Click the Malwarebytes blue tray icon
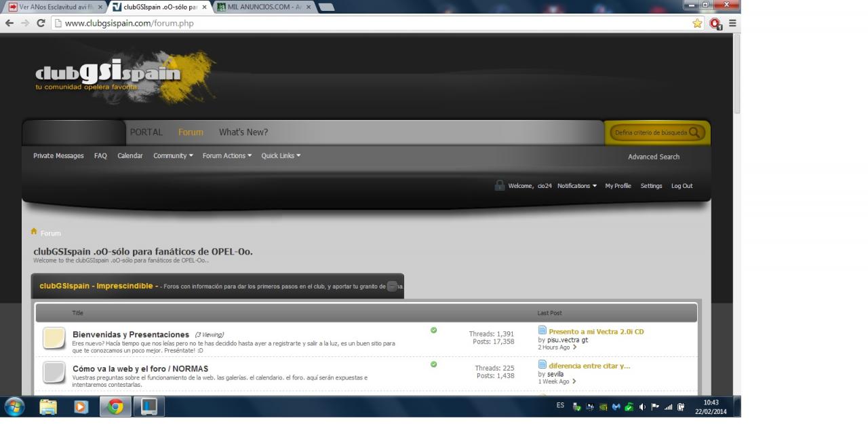This screenshot has width=868, height=433. tap(616, 407)
